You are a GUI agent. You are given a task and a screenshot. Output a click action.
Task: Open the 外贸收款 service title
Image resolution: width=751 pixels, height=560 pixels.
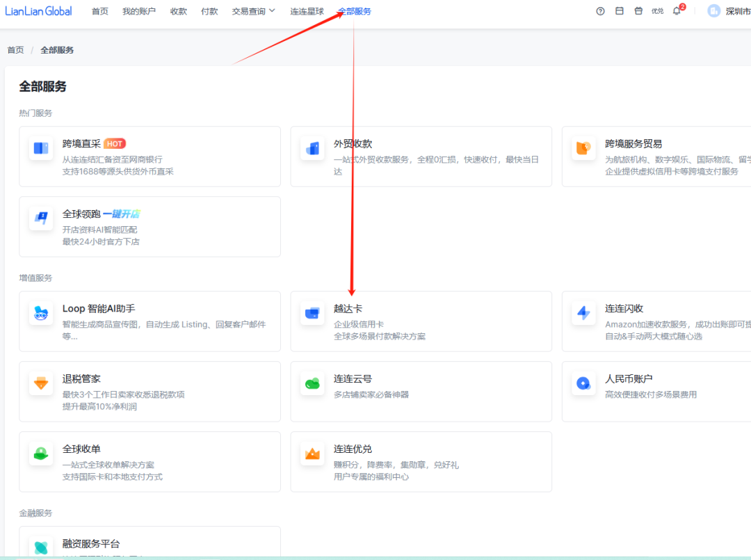(353, 144)
